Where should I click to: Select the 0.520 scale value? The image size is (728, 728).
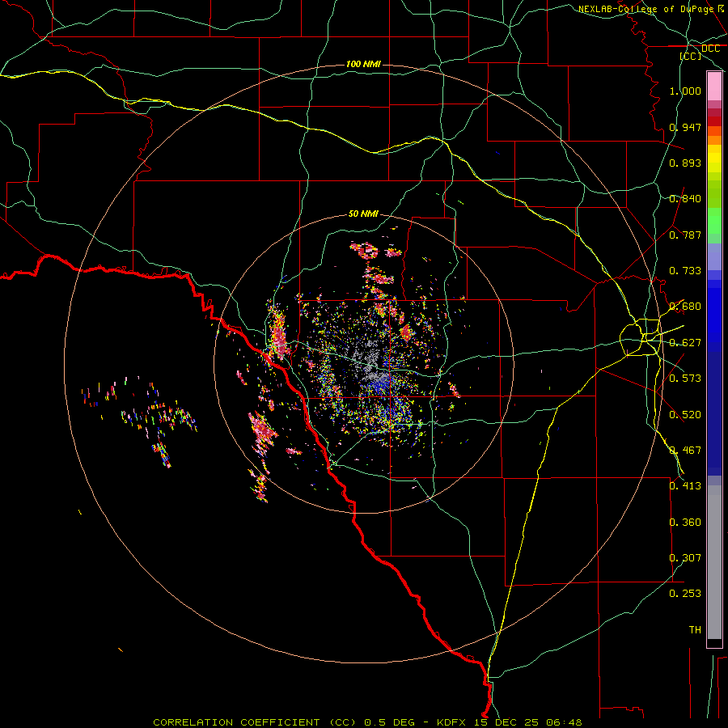pyautogui.click(x=685, y=415)
